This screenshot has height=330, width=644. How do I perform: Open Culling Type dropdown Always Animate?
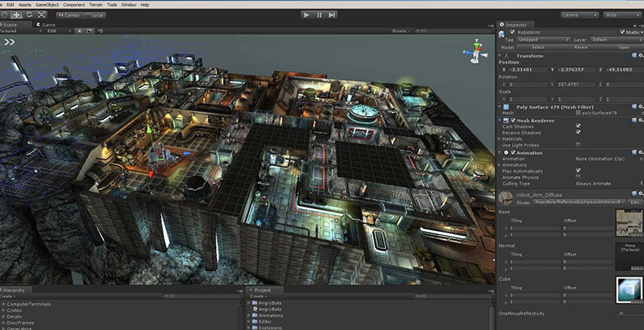coord(609,184)
